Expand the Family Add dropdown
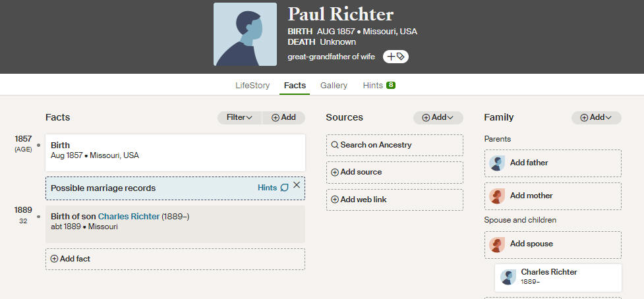Viewport: 644px width, 299px height. click(x=597, y=118)
